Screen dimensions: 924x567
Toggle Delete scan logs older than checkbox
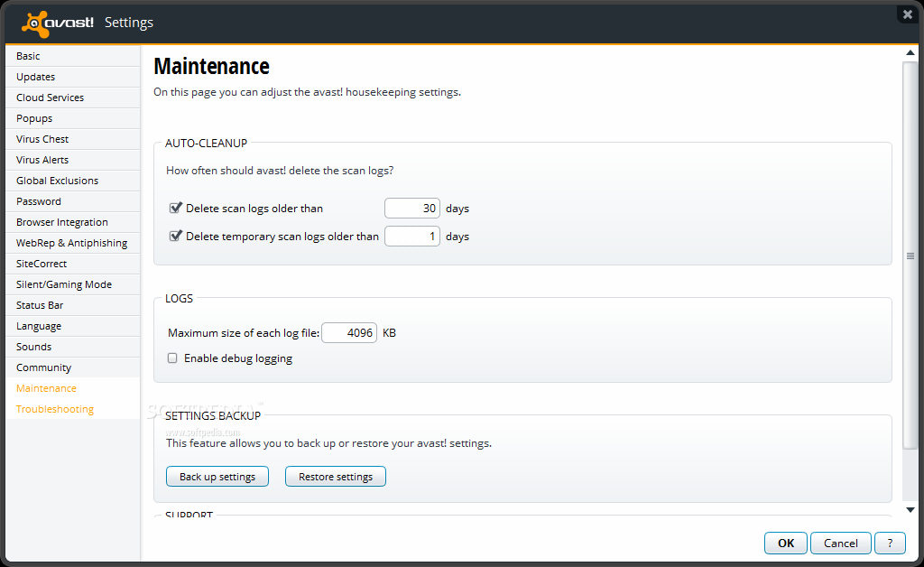point(176,208)
